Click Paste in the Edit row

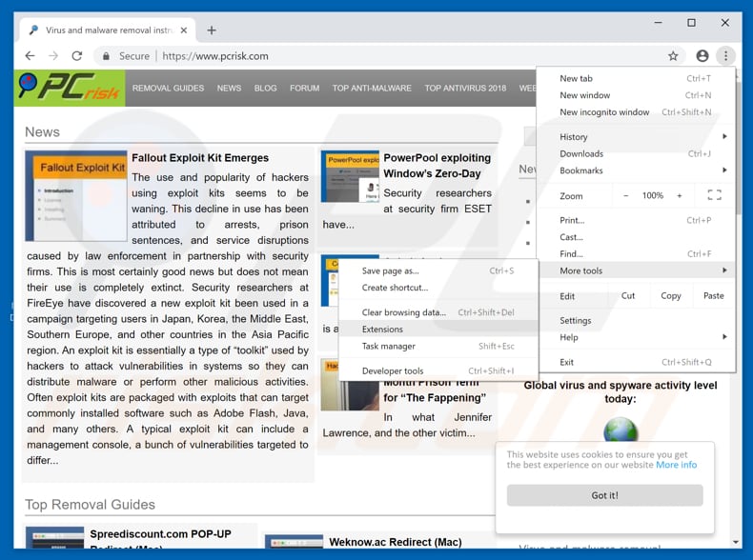click(714, 295)
